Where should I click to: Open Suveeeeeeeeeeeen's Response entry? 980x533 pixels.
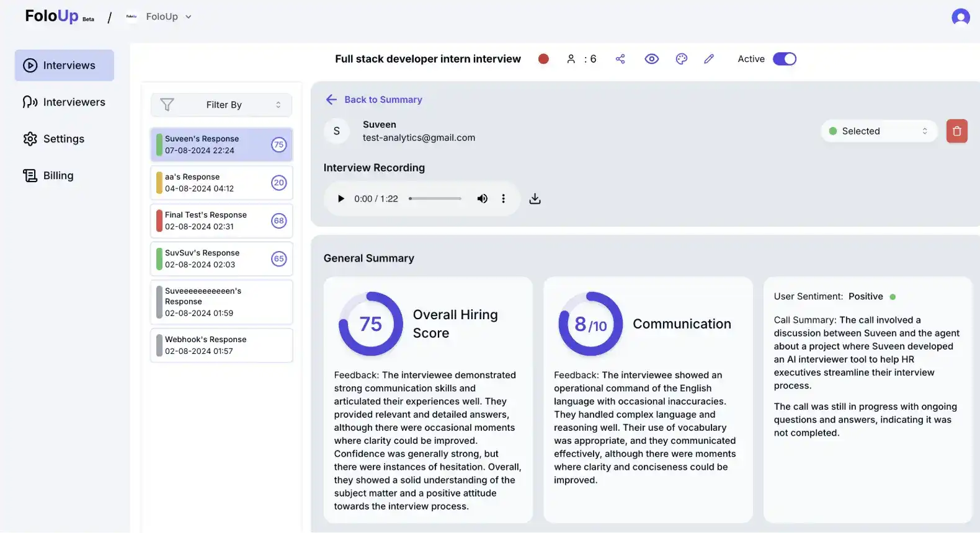point(221,302)
